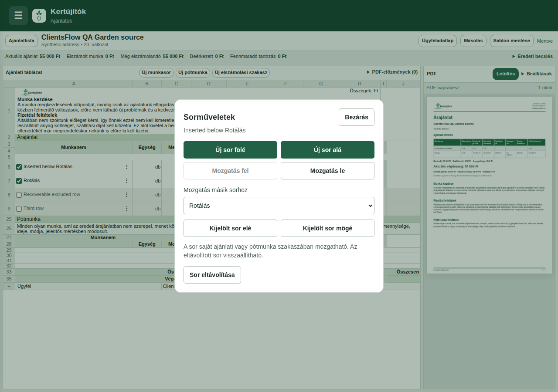Viewport: 558px width, 392px height.
Task: Click the Másolás button
Action: click(473, 41)
